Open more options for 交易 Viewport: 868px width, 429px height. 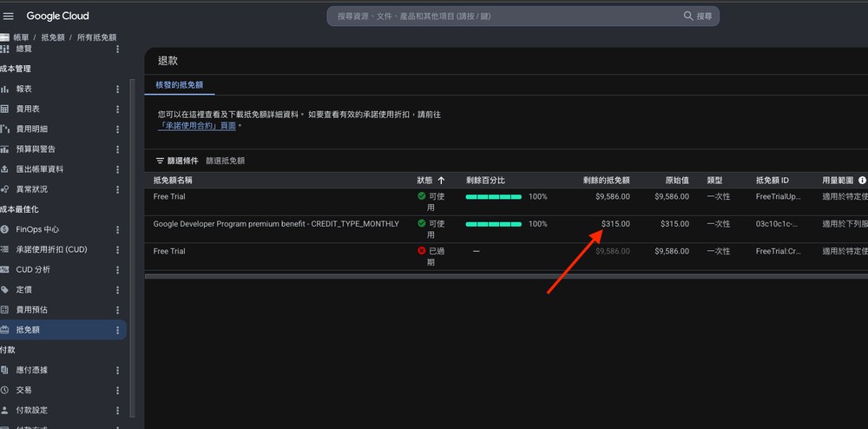point(117,390)
